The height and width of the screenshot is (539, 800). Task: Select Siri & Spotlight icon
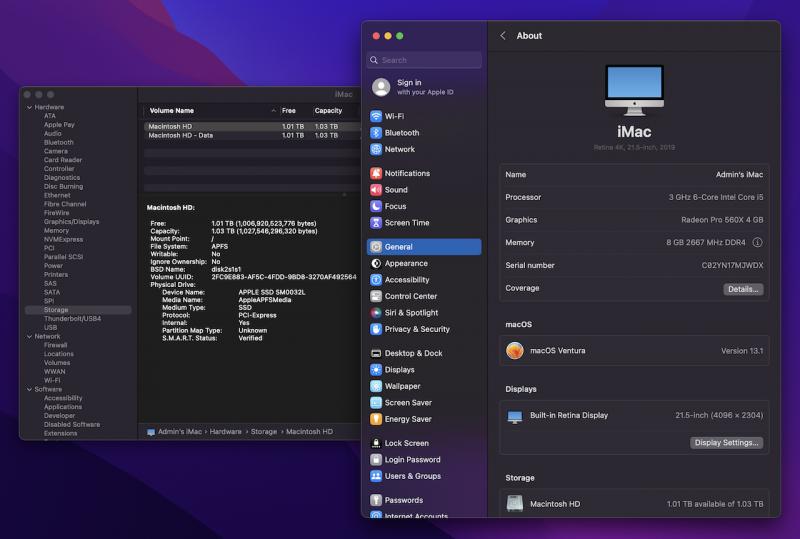[376, 312]
